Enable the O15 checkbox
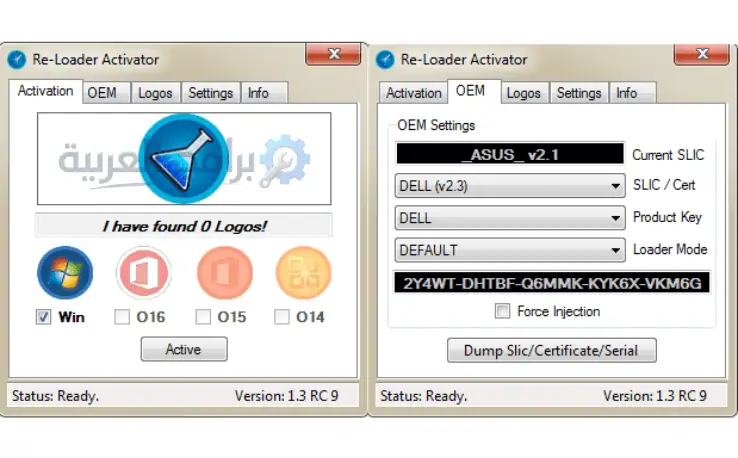 pos(203,317)
